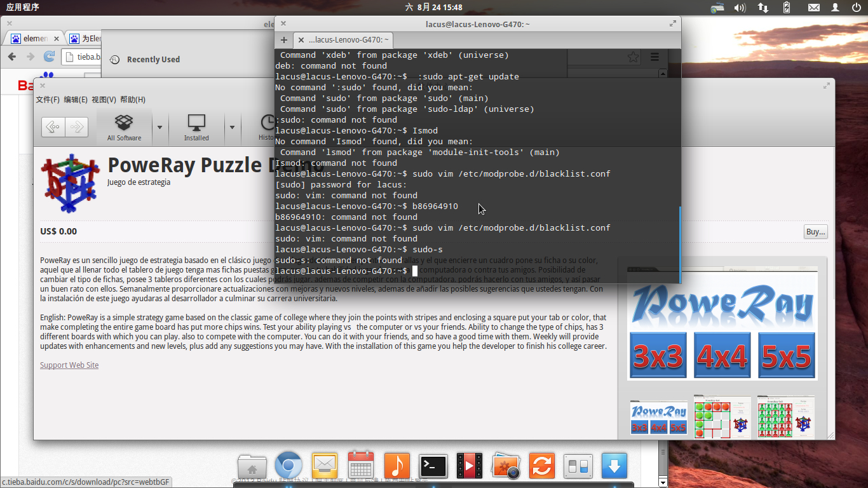
Task: Reload the page in Chromium
Action: click(49, 57)
